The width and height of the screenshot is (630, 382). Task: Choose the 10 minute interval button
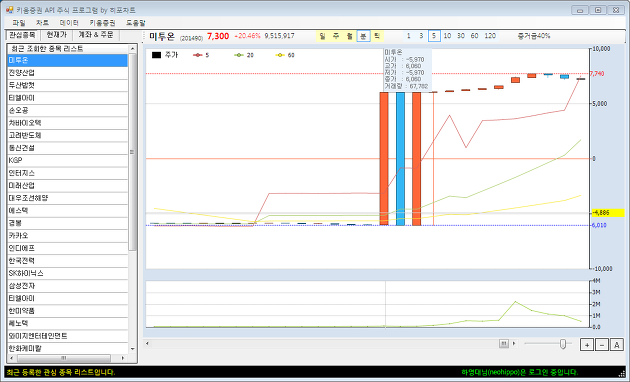point(447,36)
